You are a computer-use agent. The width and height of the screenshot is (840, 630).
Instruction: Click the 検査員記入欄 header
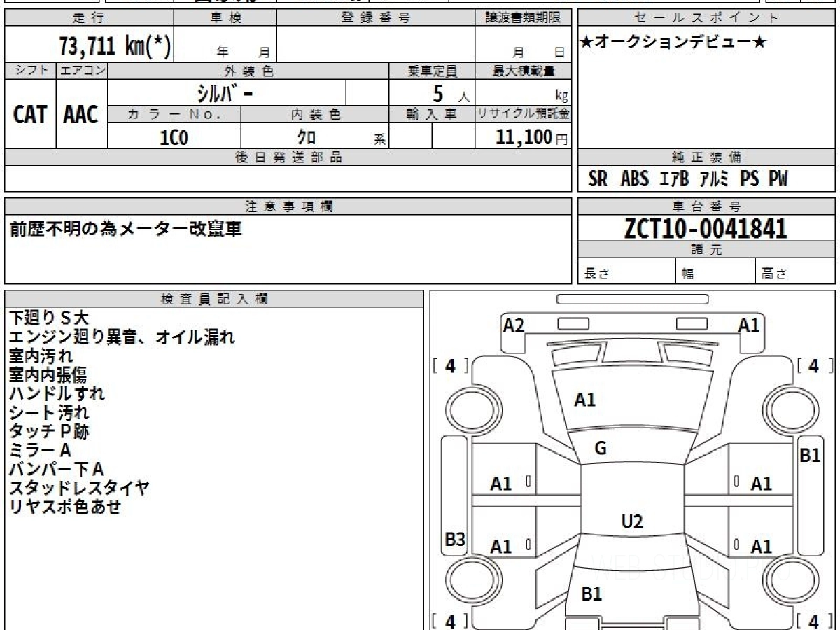tap(214, 299)
